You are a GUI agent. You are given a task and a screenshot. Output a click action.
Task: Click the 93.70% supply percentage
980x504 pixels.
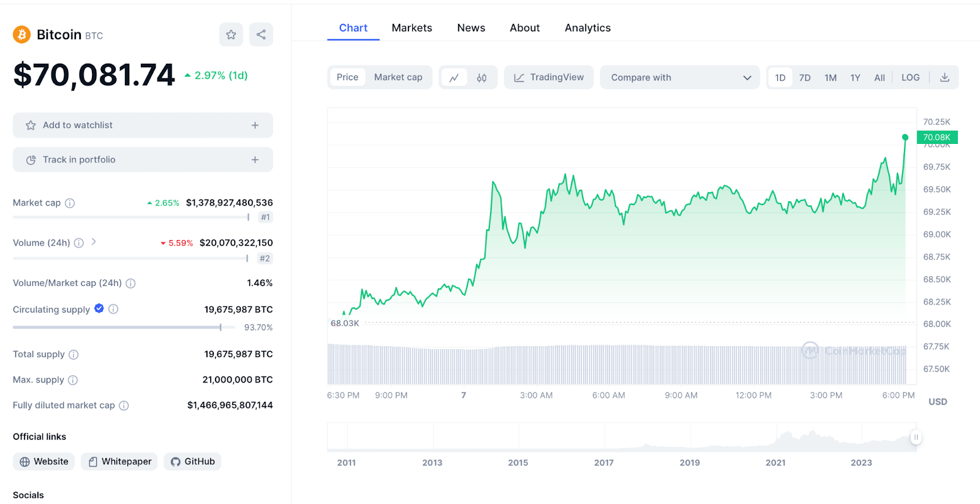click(x=258, y=328)
